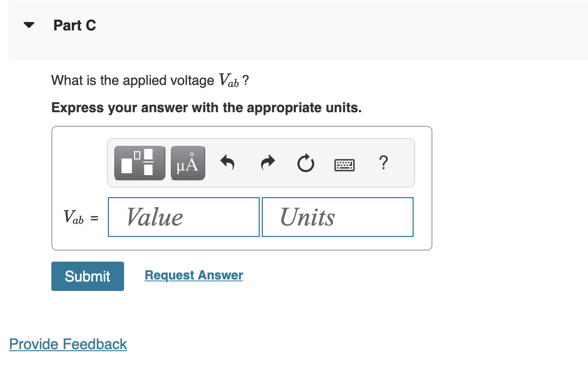The image size is (588, 367).
Task: Click inside the Units input field
Action: coord(337,217)
